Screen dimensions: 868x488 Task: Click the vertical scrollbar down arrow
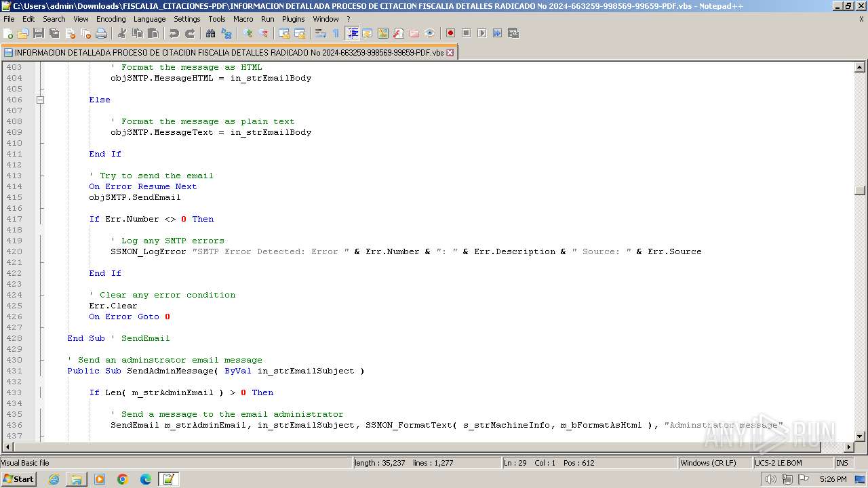tap(860, 436)
